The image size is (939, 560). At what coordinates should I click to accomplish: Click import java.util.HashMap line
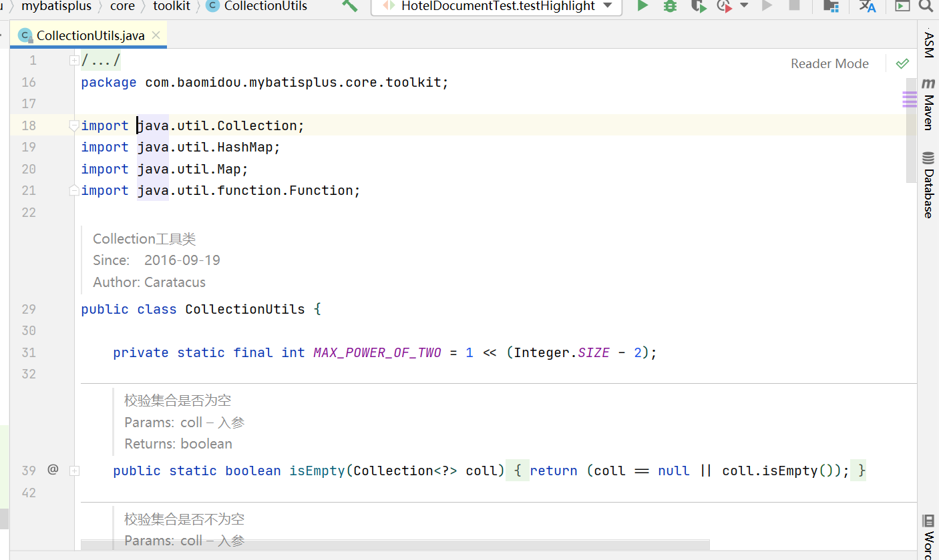click(x=181, y=147)
